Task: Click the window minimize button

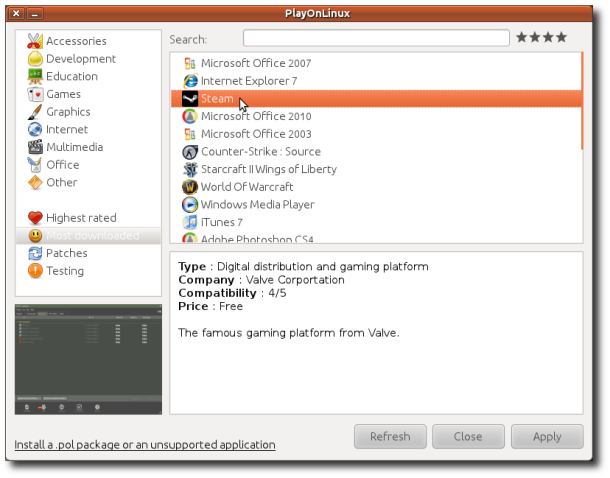Action: pyautogui.click(x=35, y=14)
